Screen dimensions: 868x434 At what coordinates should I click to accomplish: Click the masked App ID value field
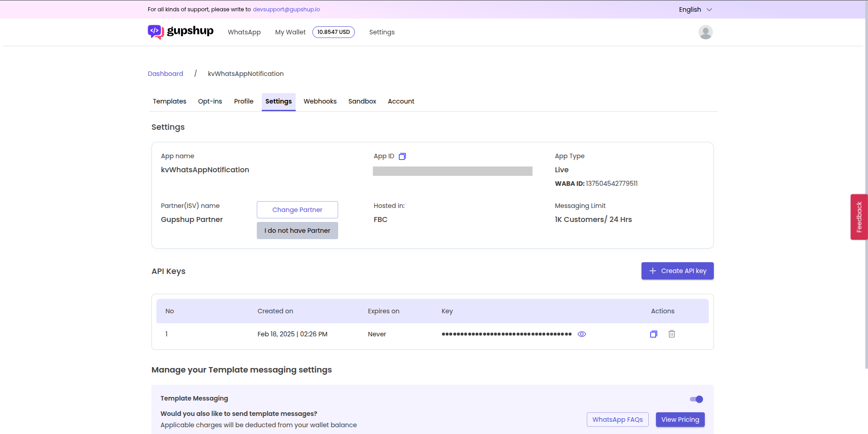point(453,171)
